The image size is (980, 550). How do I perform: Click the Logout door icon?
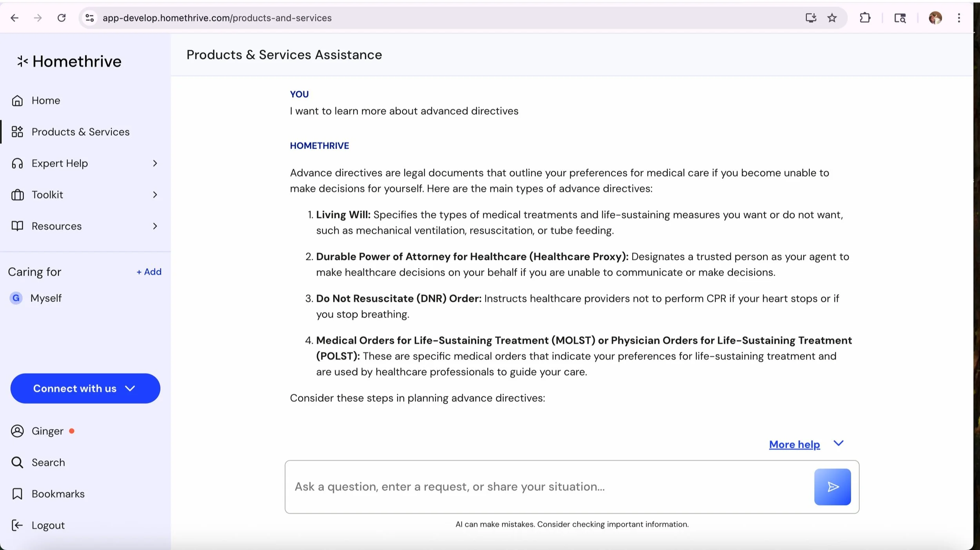click(17, 525)
